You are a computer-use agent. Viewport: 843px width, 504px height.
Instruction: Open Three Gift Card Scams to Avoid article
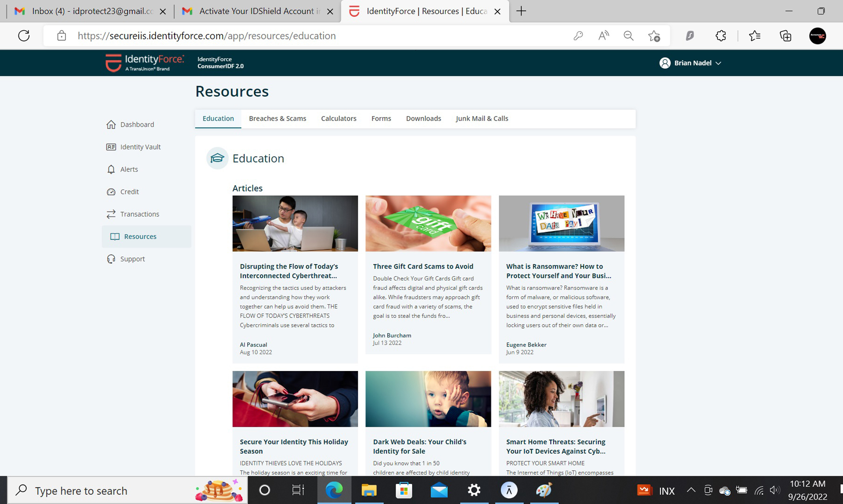(x=423, y=266)
